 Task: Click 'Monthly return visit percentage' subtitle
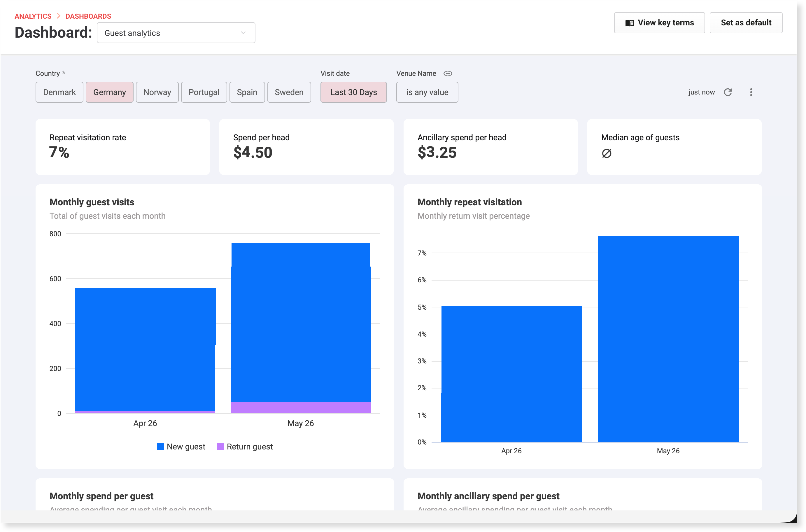coord(474,216)
